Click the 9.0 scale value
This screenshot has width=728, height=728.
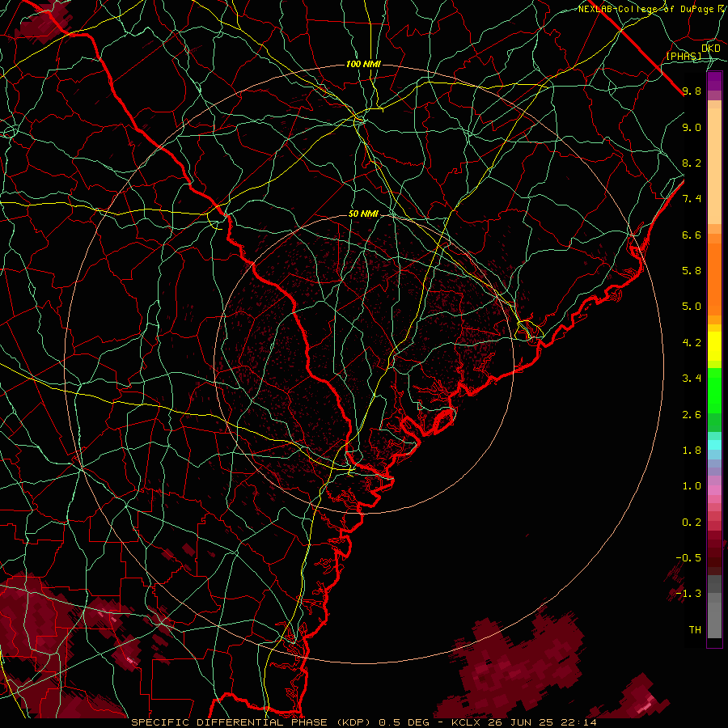pyautogui.click(x=692, y=127)
